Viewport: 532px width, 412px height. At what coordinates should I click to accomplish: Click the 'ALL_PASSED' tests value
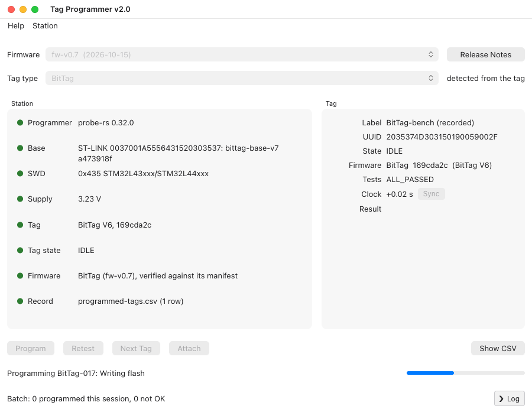tap(410, 180)
